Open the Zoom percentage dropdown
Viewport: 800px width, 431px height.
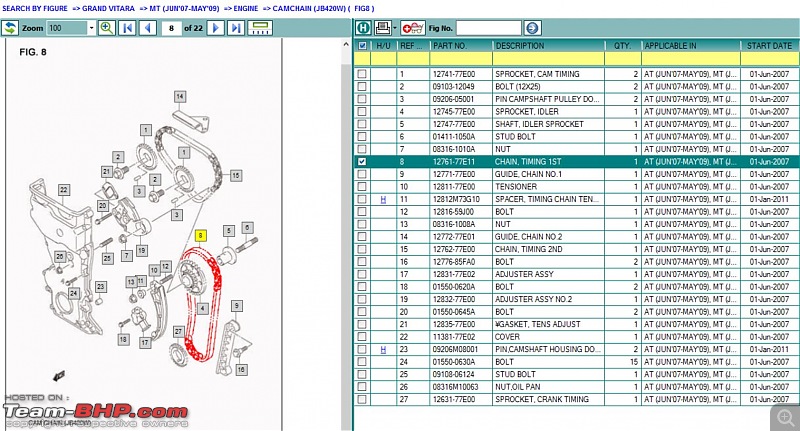(91, 28)
